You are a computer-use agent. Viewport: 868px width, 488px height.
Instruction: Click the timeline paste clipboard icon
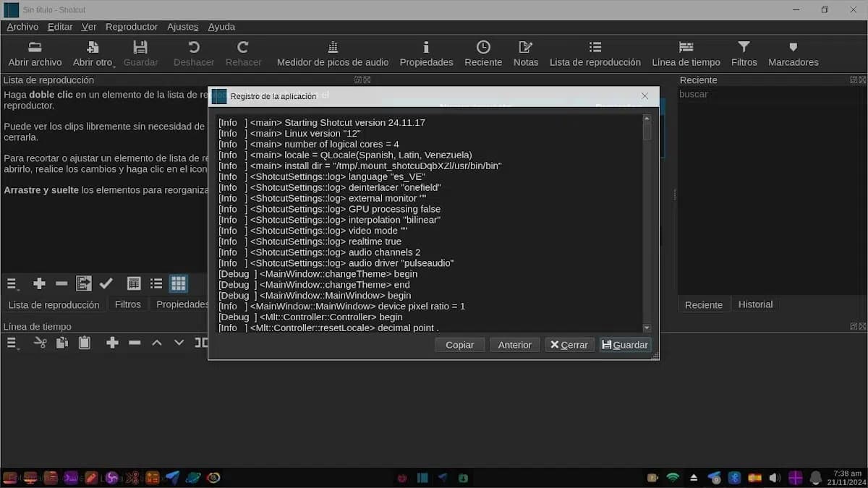[x=85, y=343]
